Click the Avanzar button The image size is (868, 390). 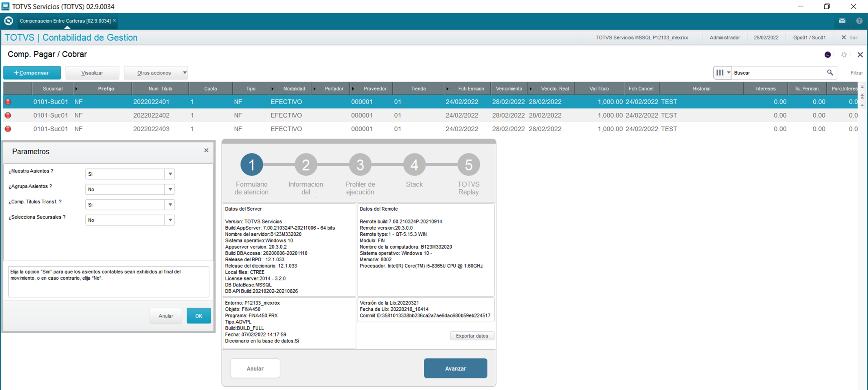tap(455, 368)
